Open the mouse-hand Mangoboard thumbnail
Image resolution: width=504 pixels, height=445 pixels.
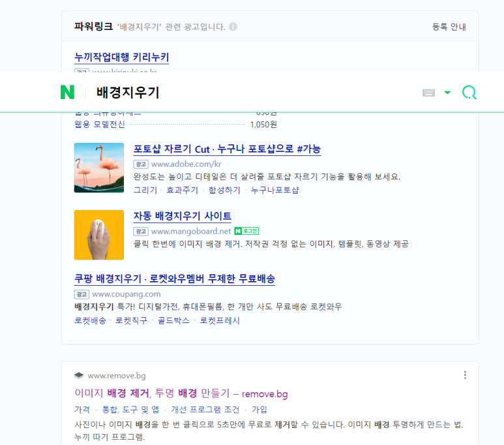99,235
